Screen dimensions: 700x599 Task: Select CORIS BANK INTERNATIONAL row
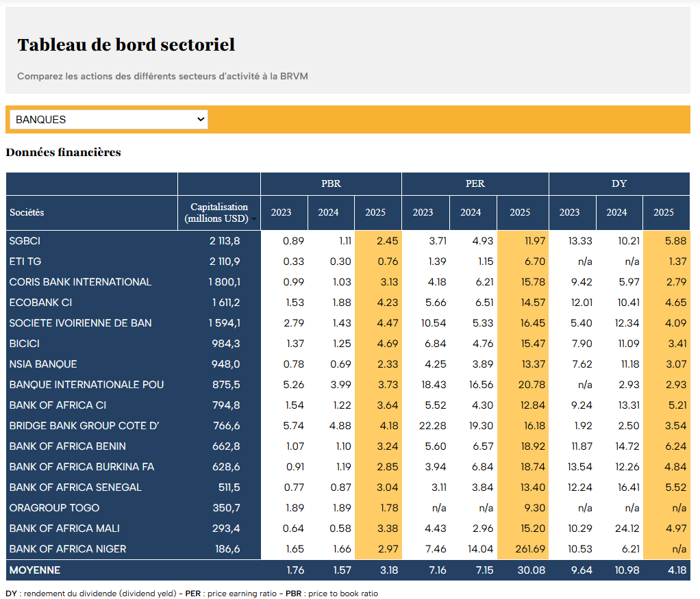80,282
